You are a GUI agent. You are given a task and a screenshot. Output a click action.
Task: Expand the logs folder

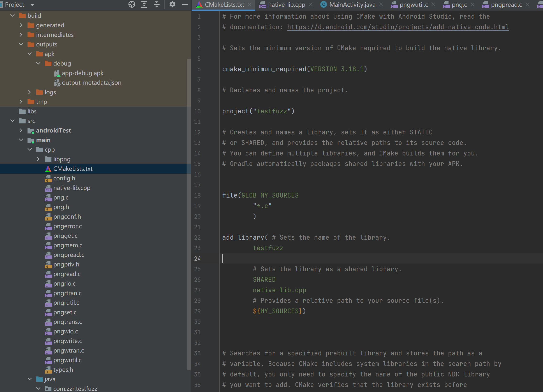tap(30, 92)
